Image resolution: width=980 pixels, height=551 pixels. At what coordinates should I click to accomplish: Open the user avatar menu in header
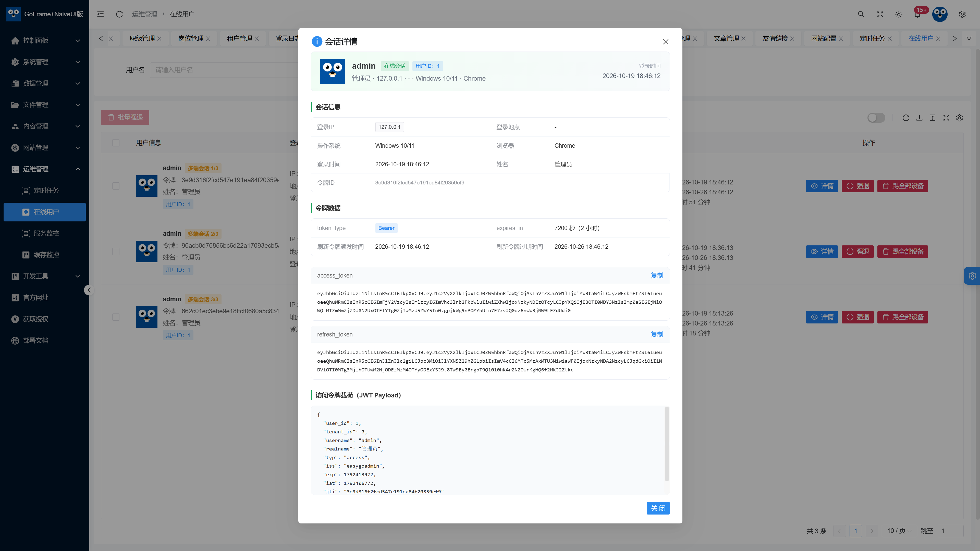[940, 14]
